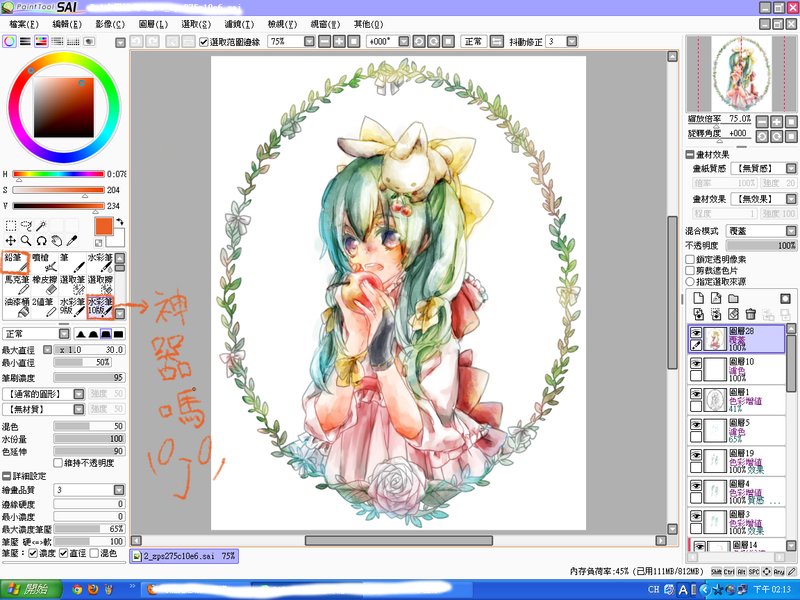Open the 【無材質】 brush texture dropdown
Screen dimensions: 800x600
click(x=79, y=409)
